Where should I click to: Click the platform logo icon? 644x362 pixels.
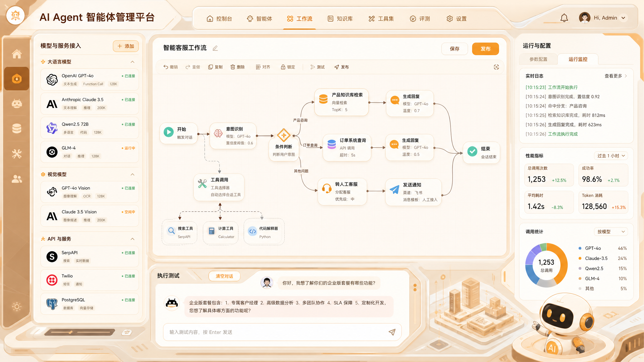tap(16, 16)
